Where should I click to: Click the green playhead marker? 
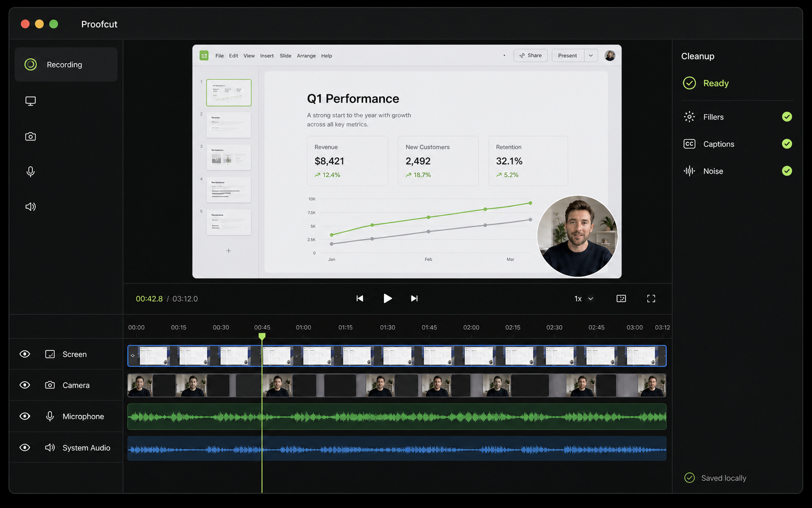262,336
